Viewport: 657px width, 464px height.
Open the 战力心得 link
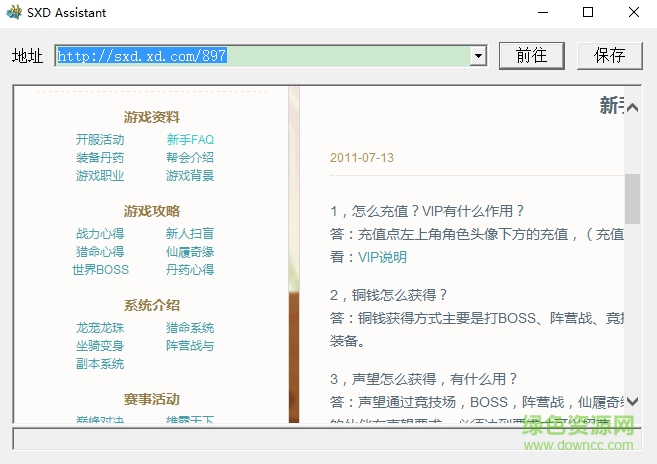click(100, 233)
